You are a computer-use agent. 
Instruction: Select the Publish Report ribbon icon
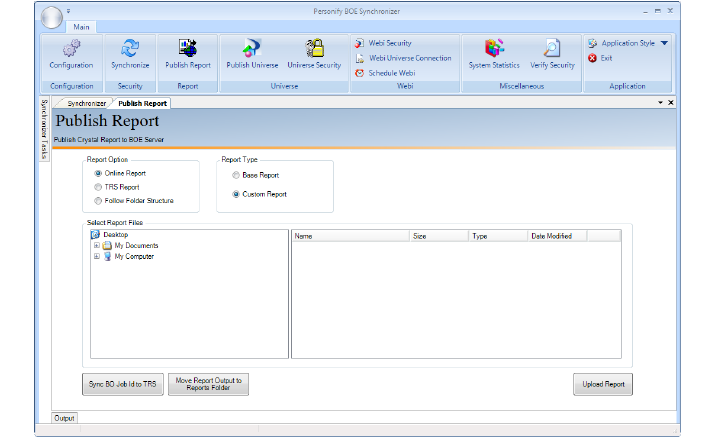coord(188,49)
